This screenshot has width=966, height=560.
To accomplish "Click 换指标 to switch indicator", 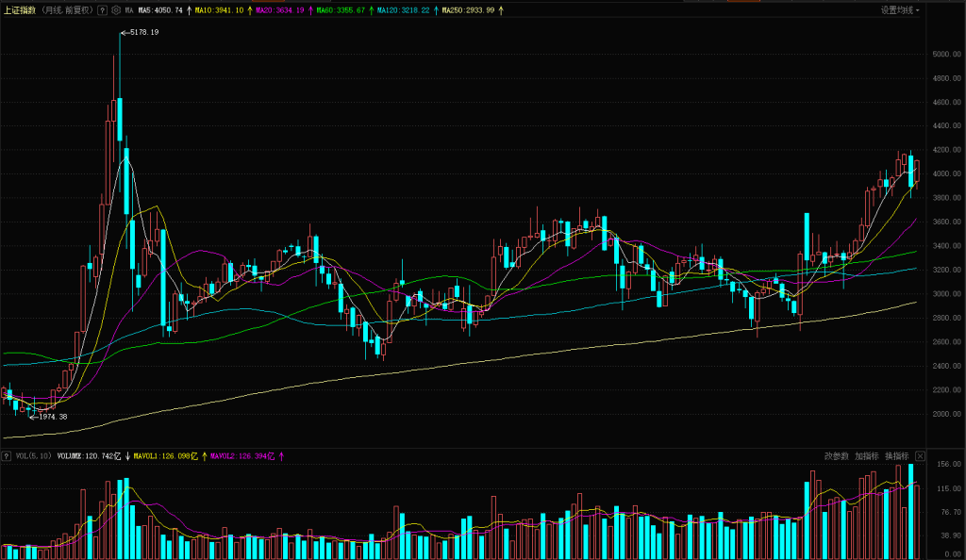I will pyautogui.click(x=897, y=456).
